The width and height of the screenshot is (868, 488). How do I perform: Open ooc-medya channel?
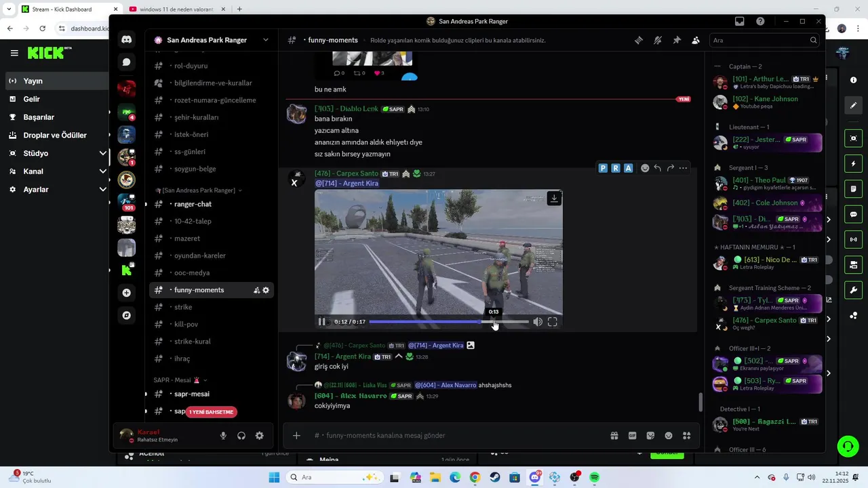pyautogui.click(x=211, y=272)
